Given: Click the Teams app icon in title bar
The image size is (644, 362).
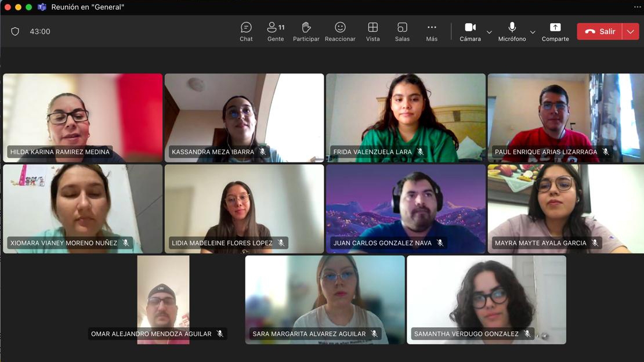Looking at the screenshot, I should tap(41, 7).
